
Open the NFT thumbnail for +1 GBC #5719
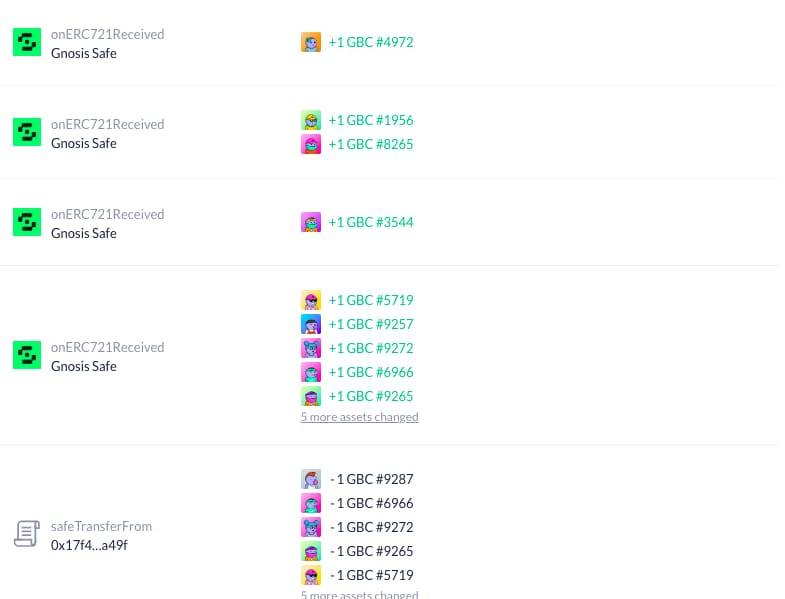pyautogui.click(x=311, y=300)
